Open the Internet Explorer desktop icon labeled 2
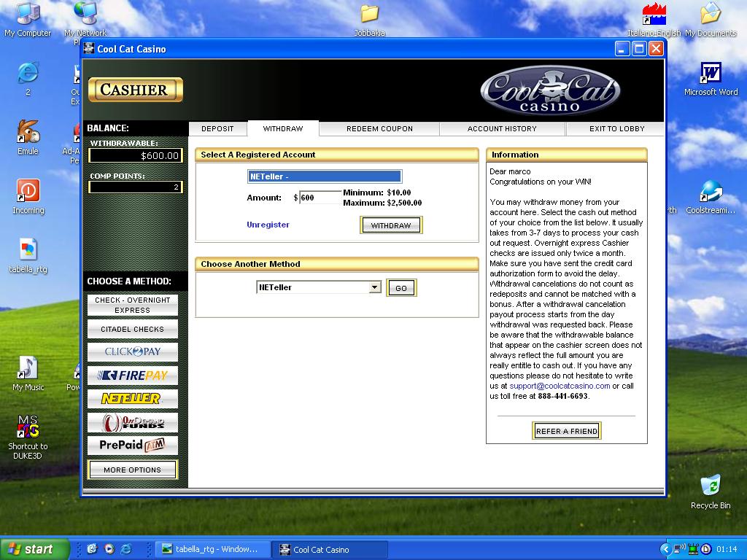This screenshot has height=560, width=747. (28, 79)
